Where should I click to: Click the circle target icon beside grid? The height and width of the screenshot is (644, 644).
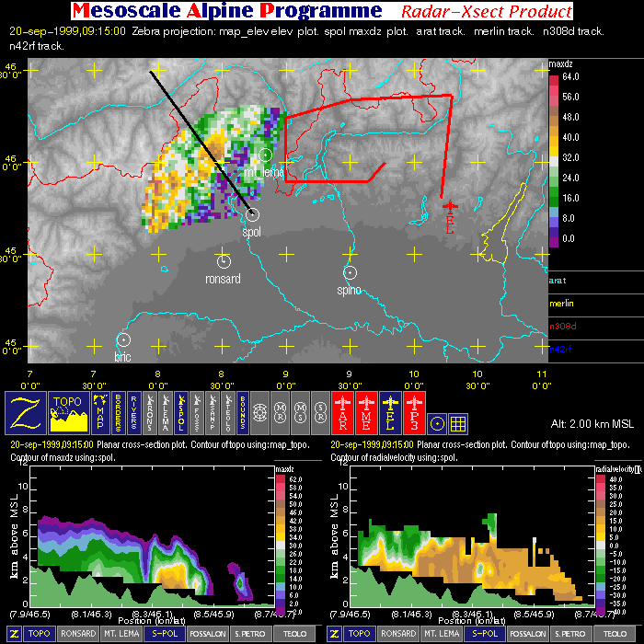click(x=438, y=422)
